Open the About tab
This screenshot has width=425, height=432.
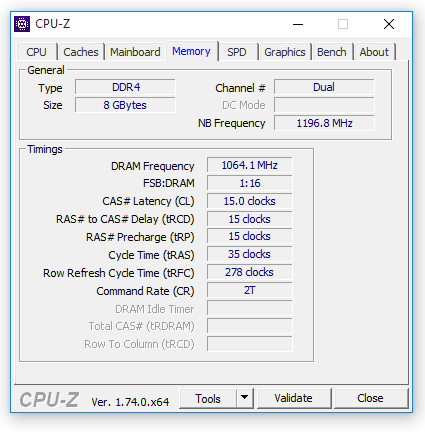tap(374, 52)
